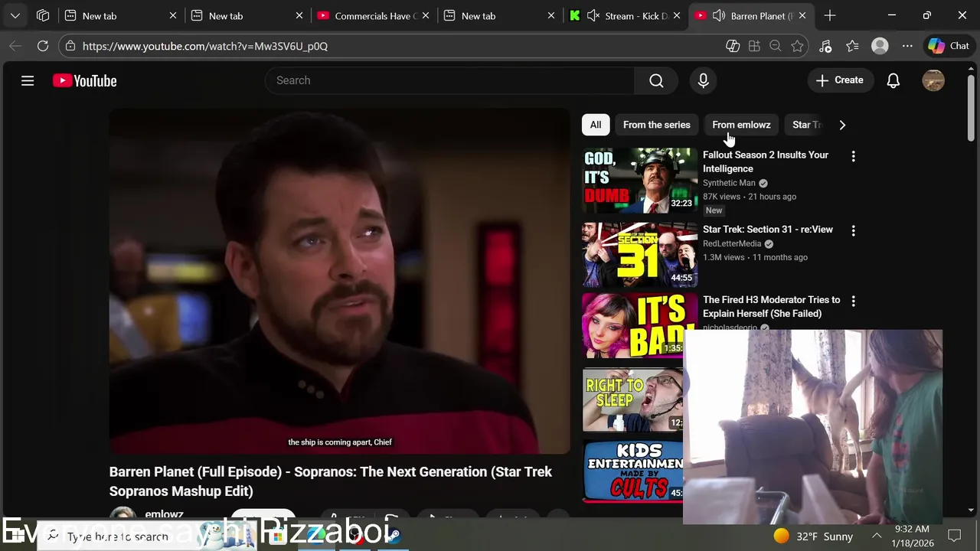Click the RIGHT TO SLEEP thumbnail
Viewport: 980px width, 551px height.
click(632, 399)
